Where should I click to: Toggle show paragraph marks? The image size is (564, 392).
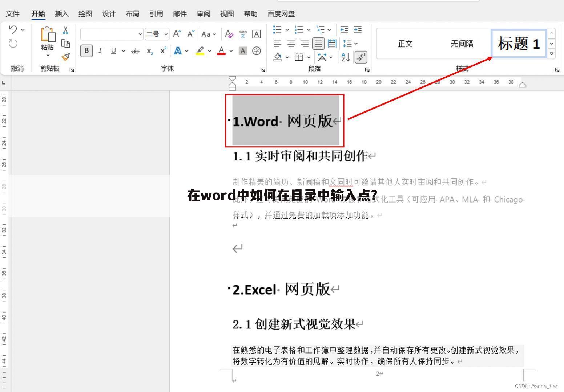pyautogui.click(x=361, y=57)
